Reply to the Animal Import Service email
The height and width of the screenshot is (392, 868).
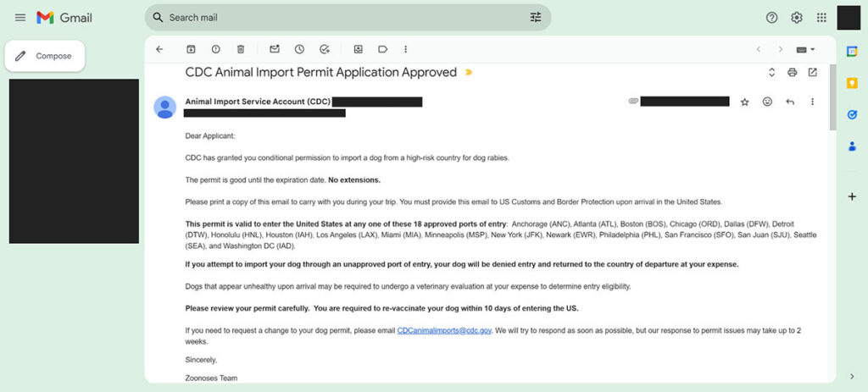click(790, 102)
